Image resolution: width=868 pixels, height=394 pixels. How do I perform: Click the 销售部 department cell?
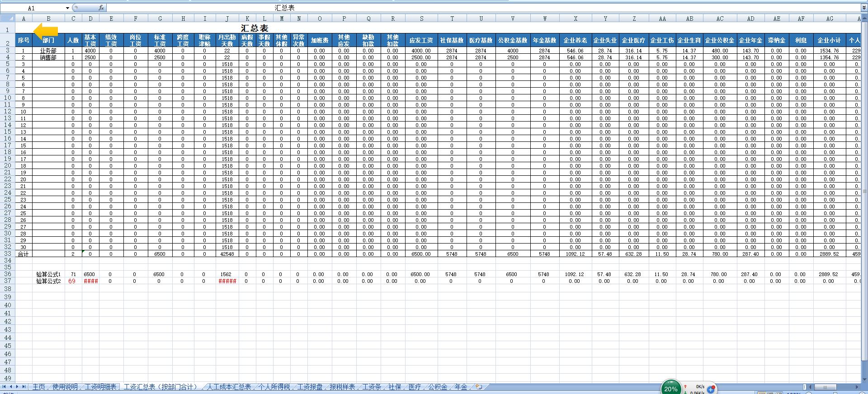(48, 57)
